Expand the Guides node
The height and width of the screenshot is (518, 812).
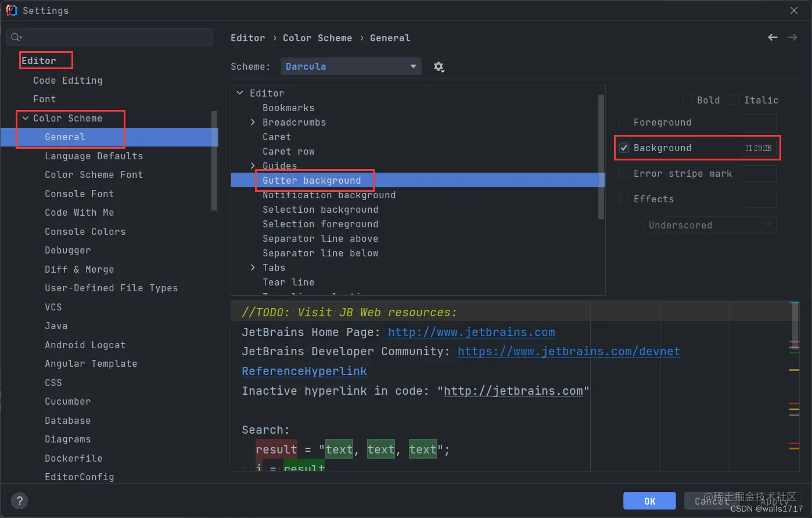pos(253,166)
